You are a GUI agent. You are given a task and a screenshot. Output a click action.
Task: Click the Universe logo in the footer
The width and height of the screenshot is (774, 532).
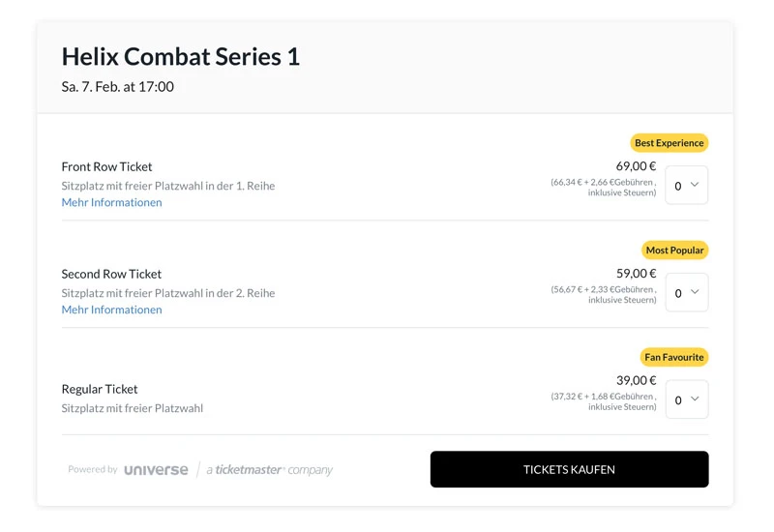click(156, 470)
